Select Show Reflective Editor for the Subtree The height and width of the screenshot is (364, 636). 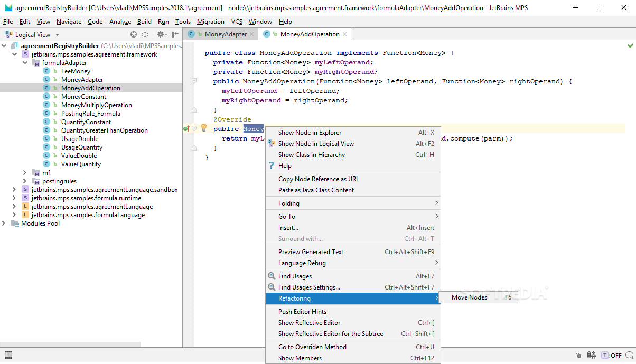click(353, 334)
